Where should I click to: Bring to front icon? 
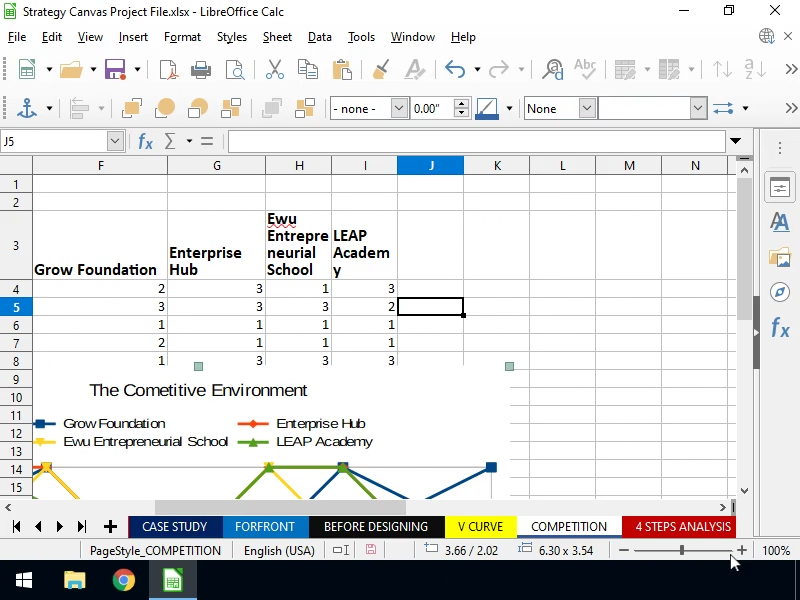pos(132,108)
